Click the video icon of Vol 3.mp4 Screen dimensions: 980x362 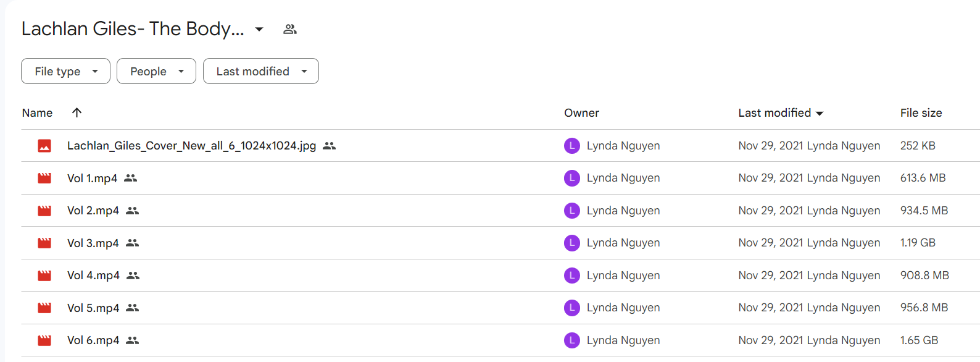pyautogui.click(x=44, y=243)
